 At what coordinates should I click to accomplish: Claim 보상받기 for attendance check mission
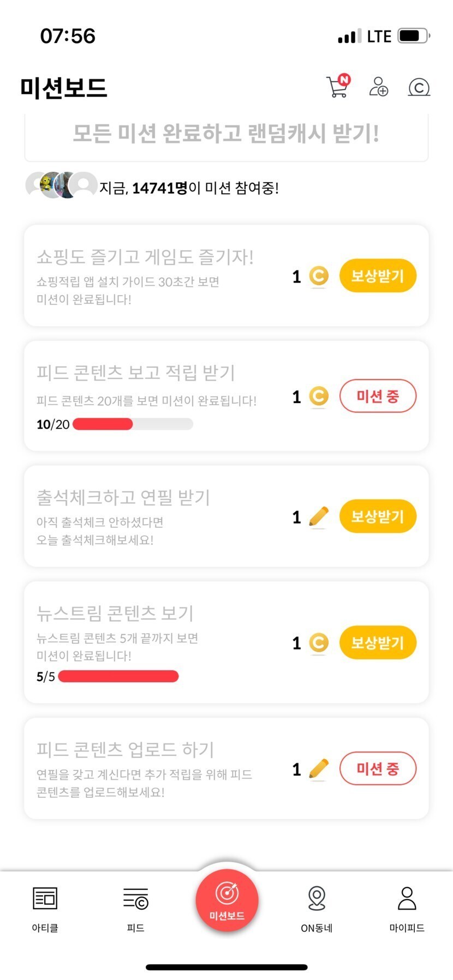pos(378,516)
